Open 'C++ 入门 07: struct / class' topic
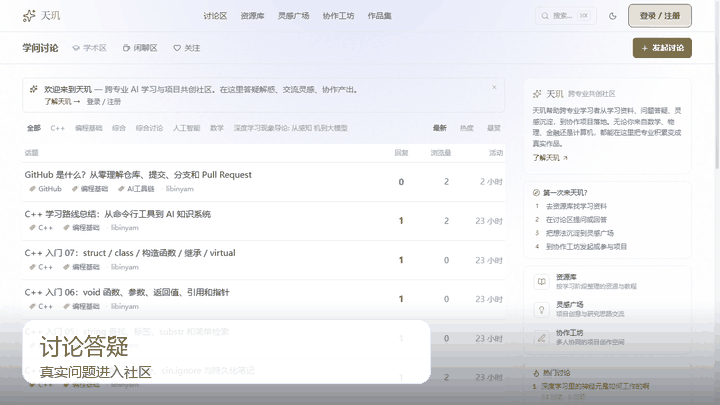This screenshot has height=405, width=720. [130, 253]
